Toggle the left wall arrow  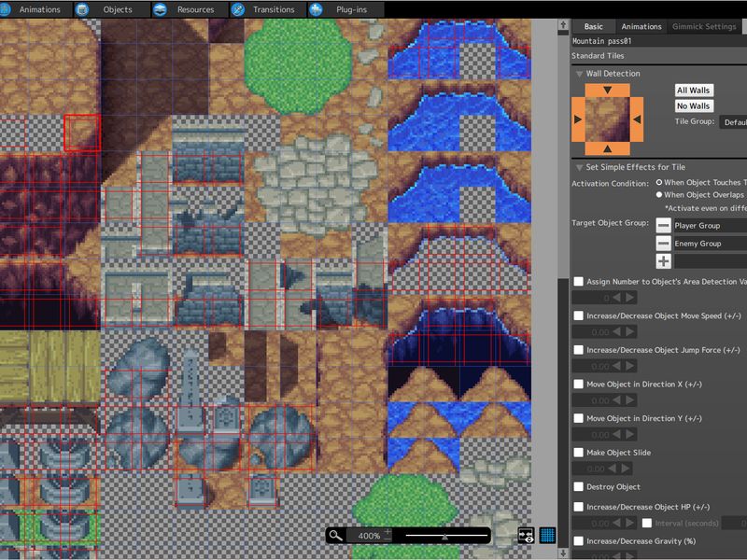(578, 119)
